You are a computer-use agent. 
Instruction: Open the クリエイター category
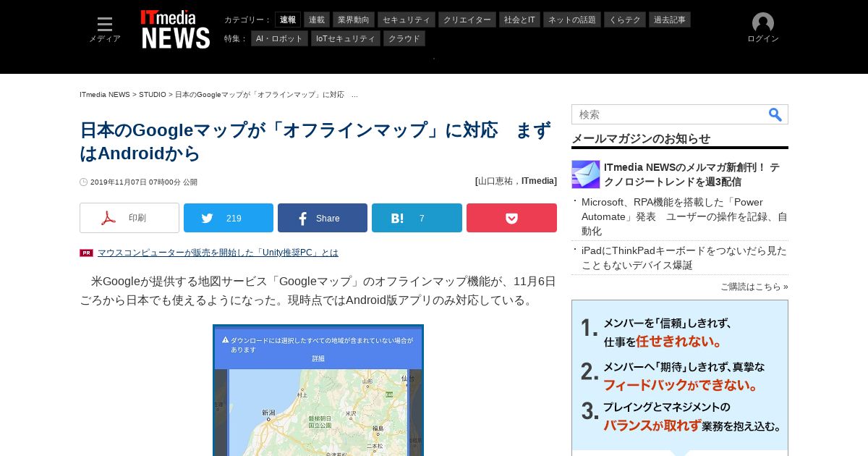467,20
